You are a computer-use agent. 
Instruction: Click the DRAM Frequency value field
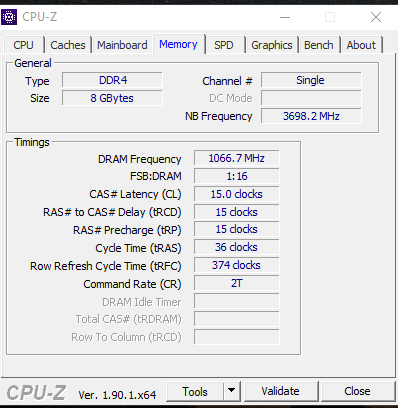coord(237,158)
